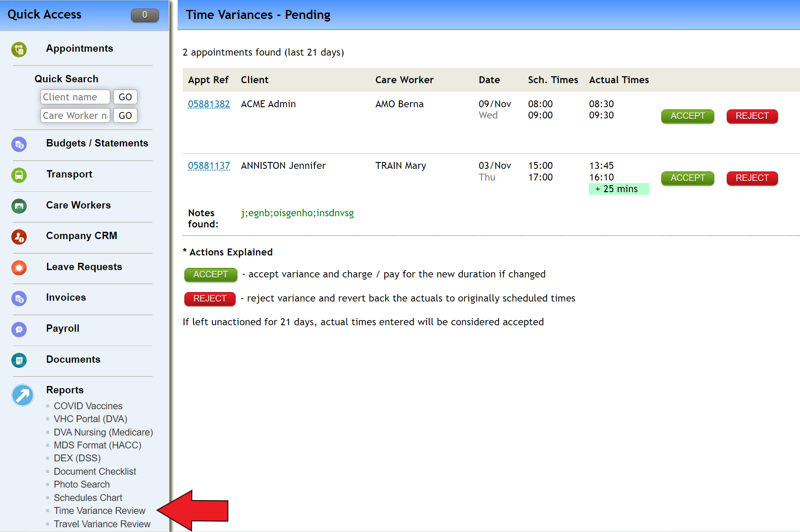Open Documents via its document icon
The height and width of the screenshot is (532, 800).
click(x=19, y=361)
